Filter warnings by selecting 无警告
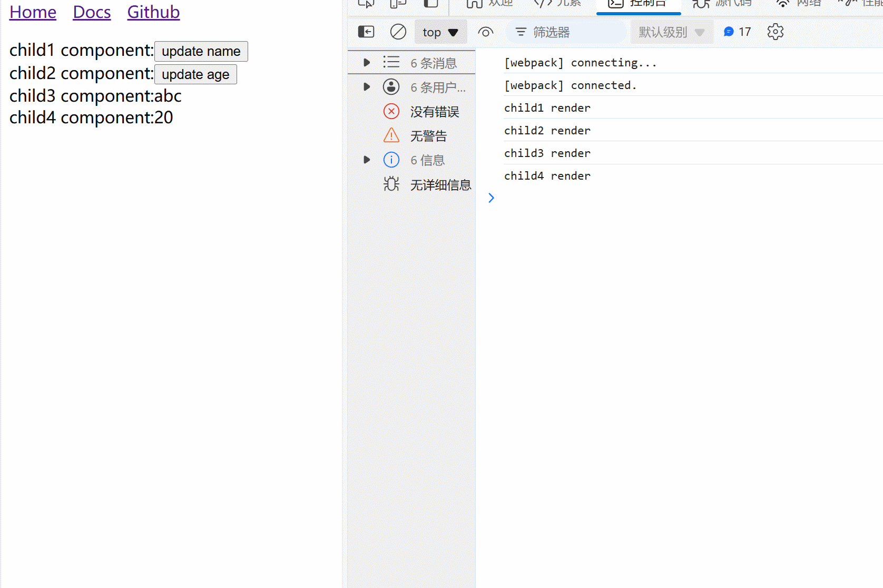 (x=428, y=135)
